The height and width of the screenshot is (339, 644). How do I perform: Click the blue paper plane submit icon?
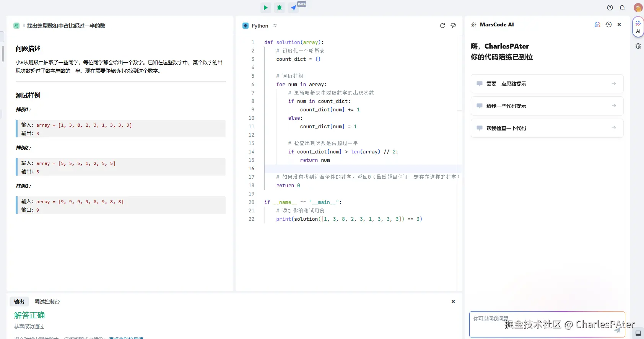pos(293,8)
